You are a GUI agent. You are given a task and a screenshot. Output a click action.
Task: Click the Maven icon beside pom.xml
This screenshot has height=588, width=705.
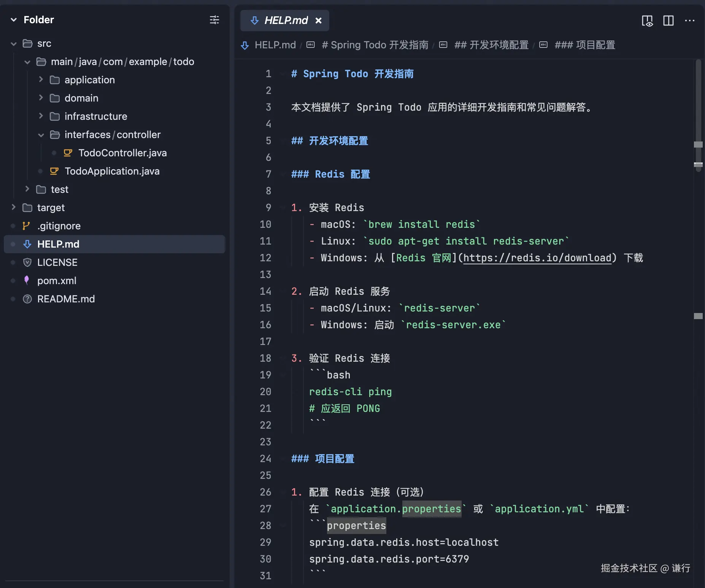tap(27, 280)
